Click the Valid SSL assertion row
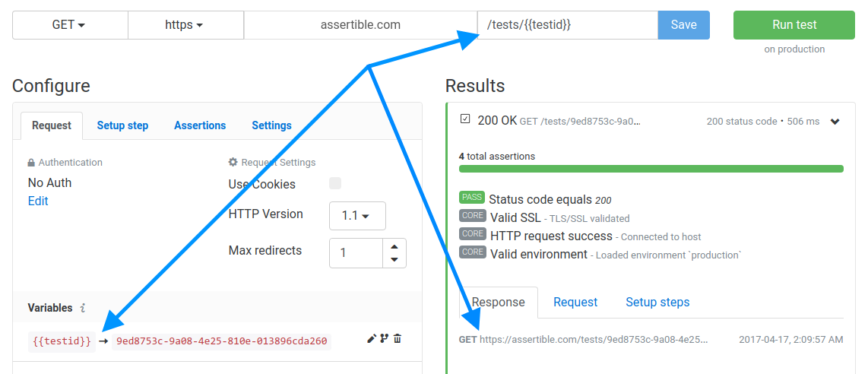The height and width of the screenshot is (374, 868). point(544,217)
